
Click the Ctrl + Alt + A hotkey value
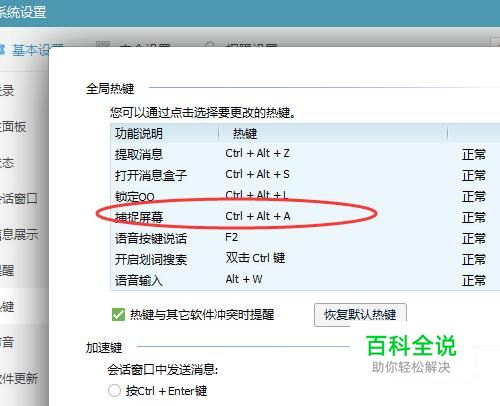tap(258, 216)
